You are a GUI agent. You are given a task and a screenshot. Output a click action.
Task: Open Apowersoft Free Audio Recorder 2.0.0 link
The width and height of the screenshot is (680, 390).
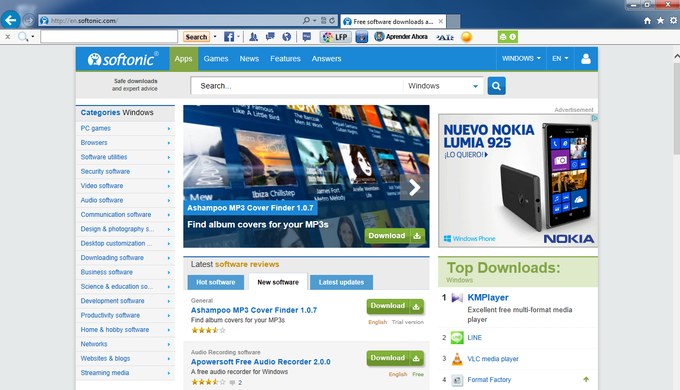pos(261,362)
